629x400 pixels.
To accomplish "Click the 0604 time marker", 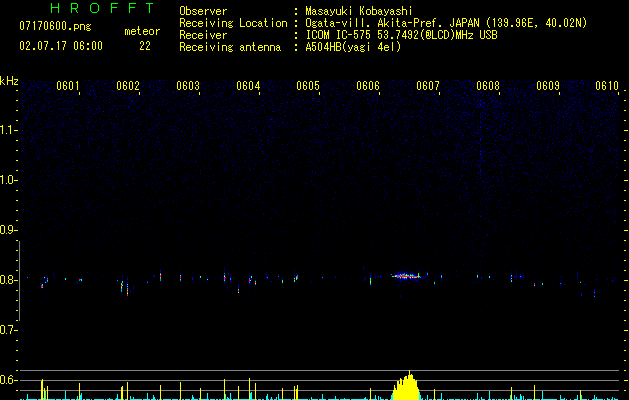I will pyautogui.click(x=248, y=86).
